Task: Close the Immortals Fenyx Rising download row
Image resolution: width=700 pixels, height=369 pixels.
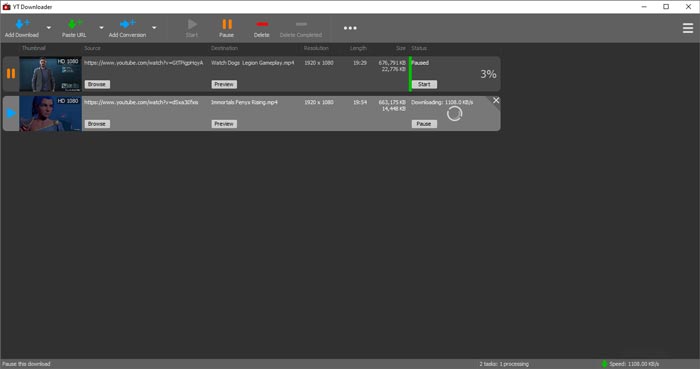Action: (496, 100)
